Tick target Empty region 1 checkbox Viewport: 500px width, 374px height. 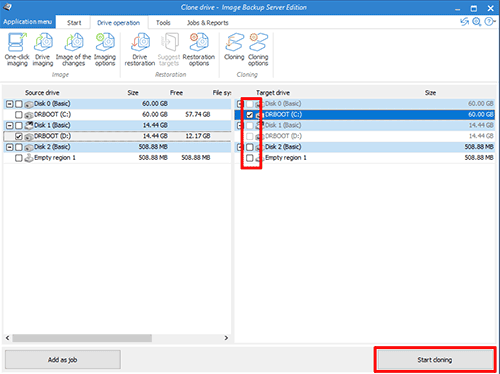point(250,158)
